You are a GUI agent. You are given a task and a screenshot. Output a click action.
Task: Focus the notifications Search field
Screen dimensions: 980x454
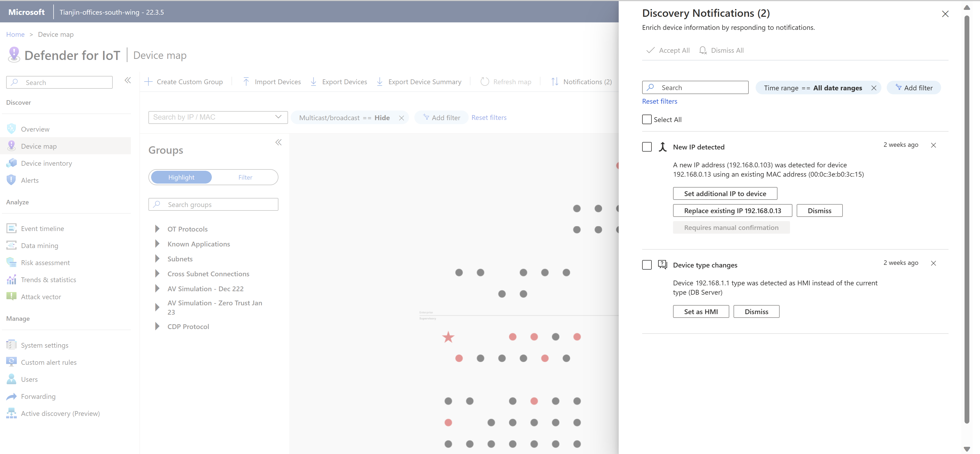pos(695,87)
